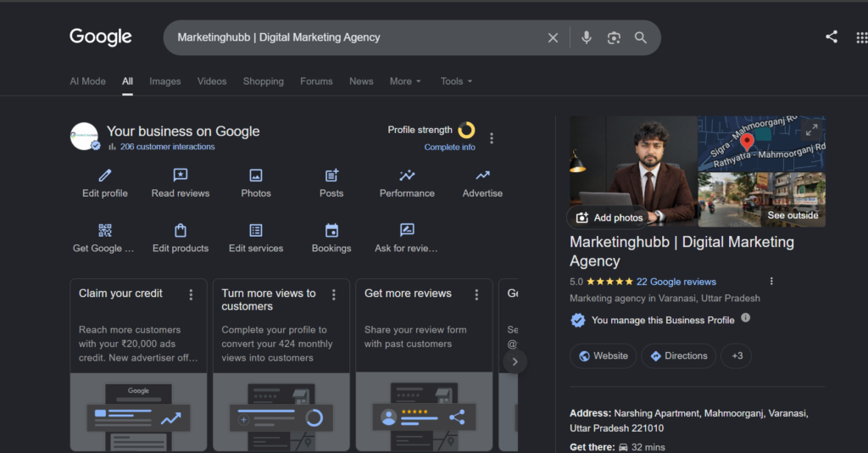Screen dimensions: 868x453
Task: Click verified badge next to manage profile
Action: pyautogui.click(x=578, y=320)
